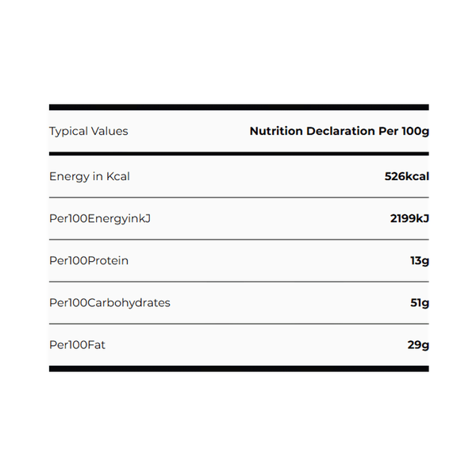
Task: Click the line between Kcal and kJ rows
Action: pos(238,197)
